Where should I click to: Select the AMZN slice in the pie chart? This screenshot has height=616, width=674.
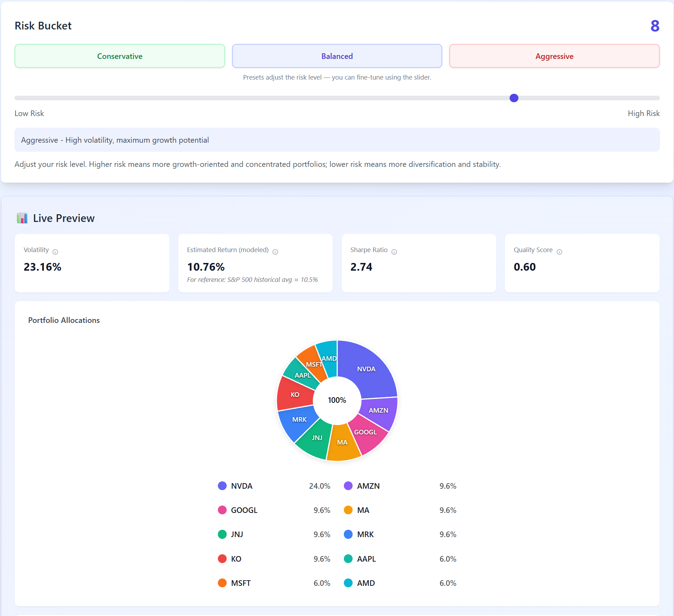pyautogui.click(x=379, y=410)
